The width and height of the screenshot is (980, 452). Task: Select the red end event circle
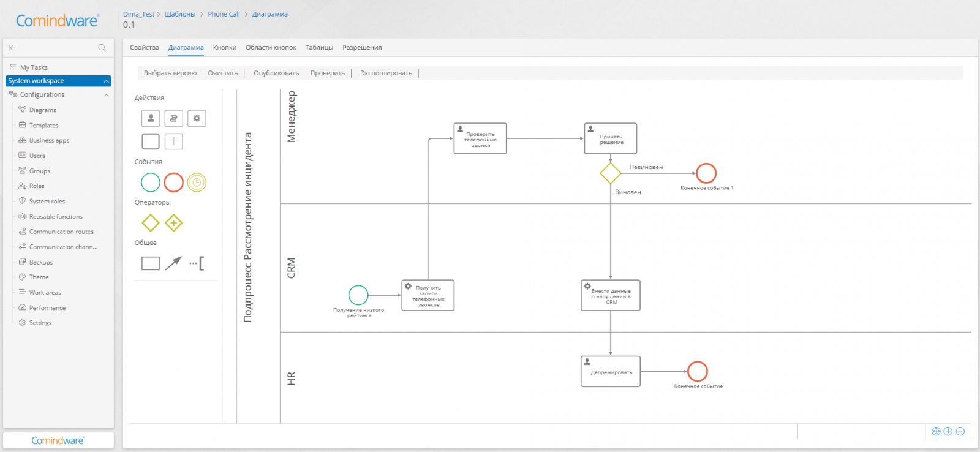coord(174,183)
